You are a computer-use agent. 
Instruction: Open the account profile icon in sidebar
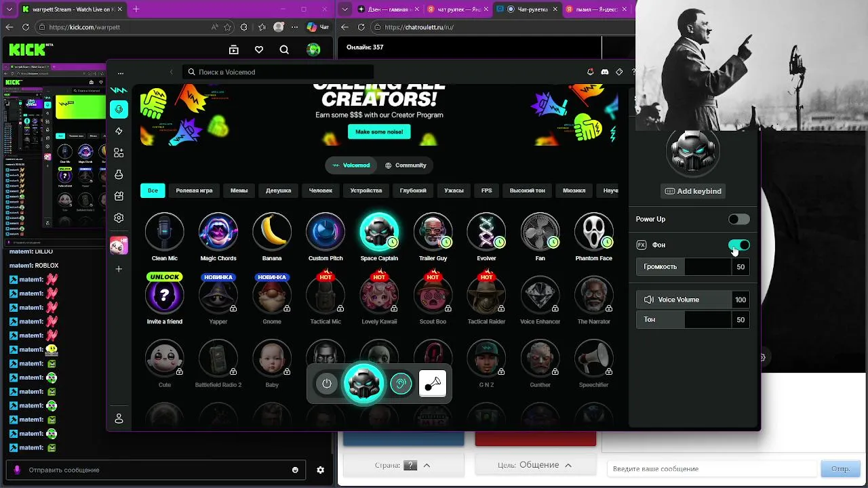119,419
